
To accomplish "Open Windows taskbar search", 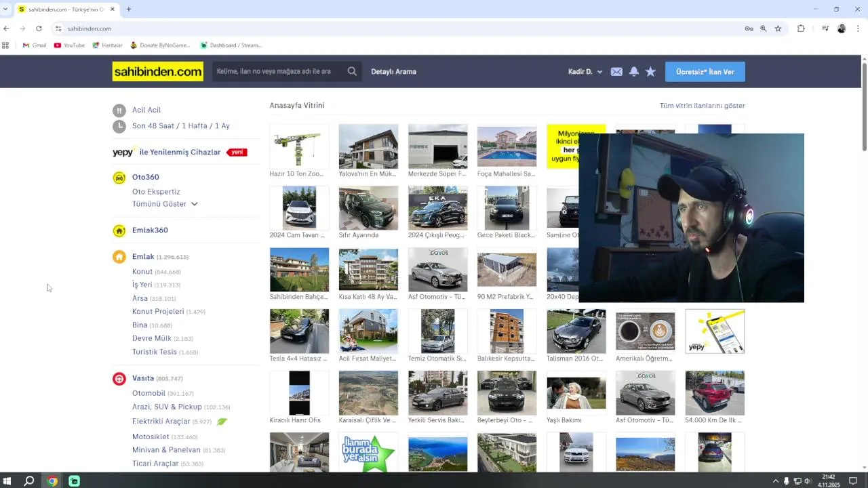I will click(x=29, y=481).
